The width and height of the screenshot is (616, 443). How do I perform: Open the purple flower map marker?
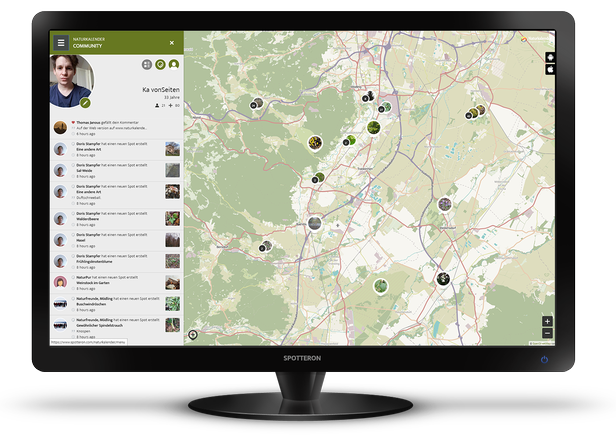445,204
